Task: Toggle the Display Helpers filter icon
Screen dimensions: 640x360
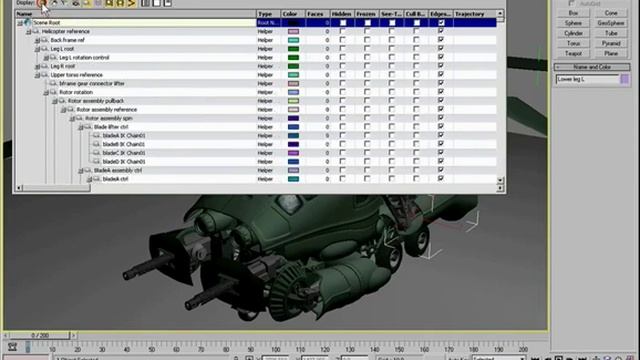Action: [x=87, y=3]
